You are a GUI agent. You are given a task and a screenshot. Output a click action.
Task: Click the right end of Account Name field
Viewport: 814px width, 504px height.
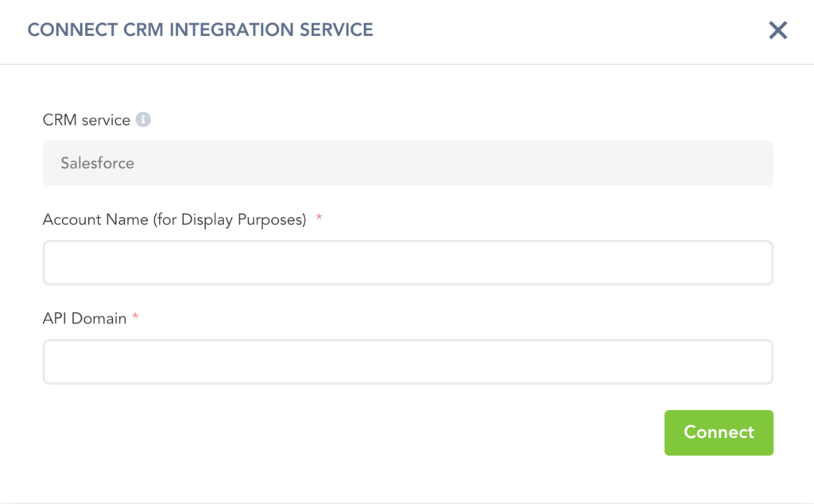click(x=747, y=262)
